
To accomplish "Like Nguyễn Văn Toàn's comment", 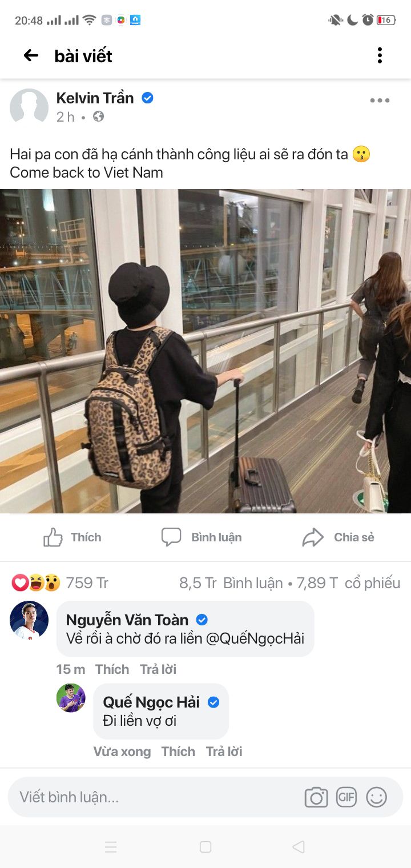I will tap(112, 669).
